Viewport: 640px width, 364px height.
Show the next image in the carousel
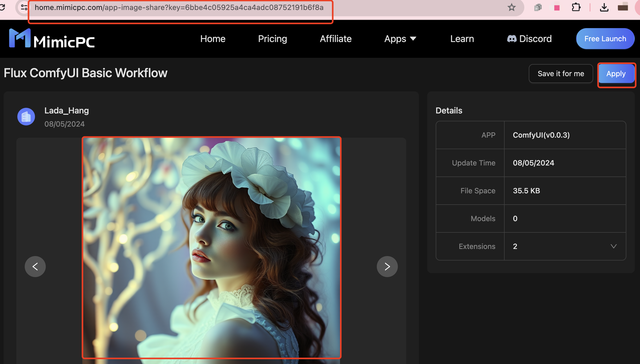click(x=387, y=266)
